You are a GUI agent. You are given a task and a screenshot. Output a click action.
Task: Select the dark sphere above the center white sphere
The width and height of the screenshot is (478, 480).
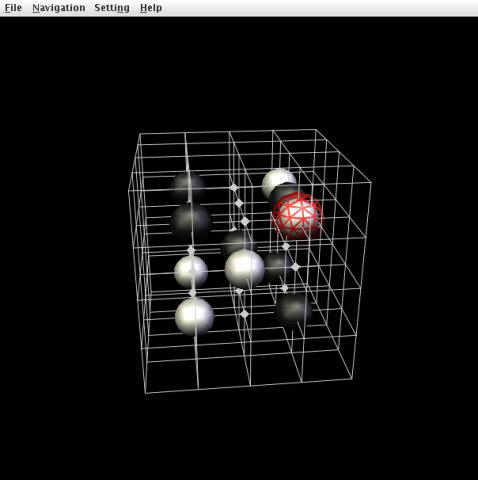[x=237, y=242]
